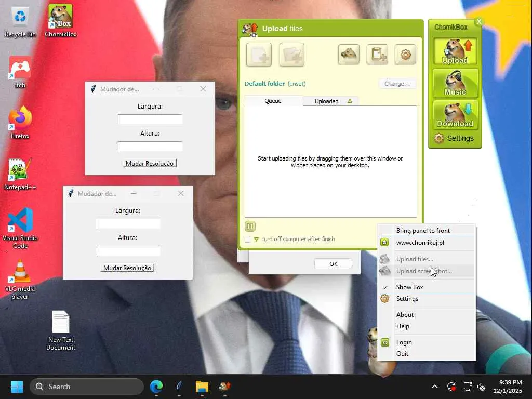The height and width of the screenshot is (399, 532).
Task: Click the muted volume tray icon
Action: click(x=481, y=387)
